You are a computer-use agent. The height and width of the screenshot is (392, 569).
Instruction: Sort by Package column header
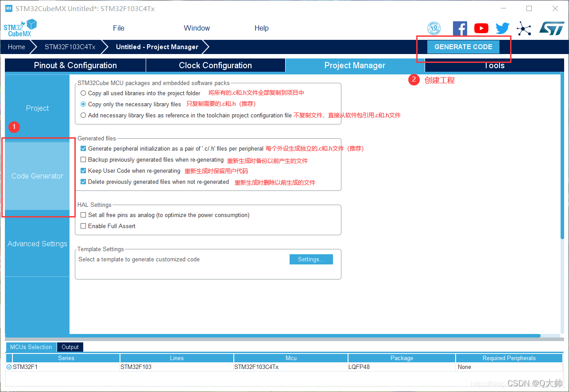pyautogui.click(x=402, y=358)
